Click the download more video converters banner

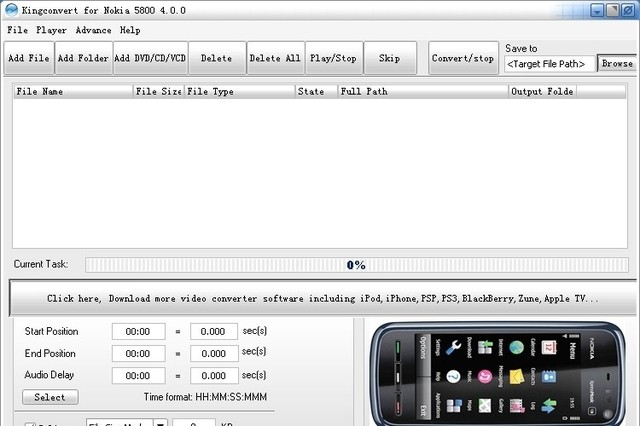pos(322,298)
